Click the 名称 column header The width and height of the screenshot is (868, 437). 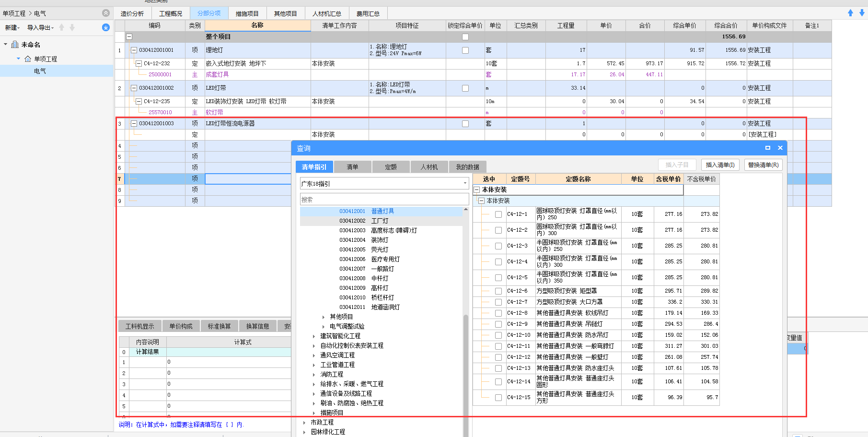click(x=257, y=25)
